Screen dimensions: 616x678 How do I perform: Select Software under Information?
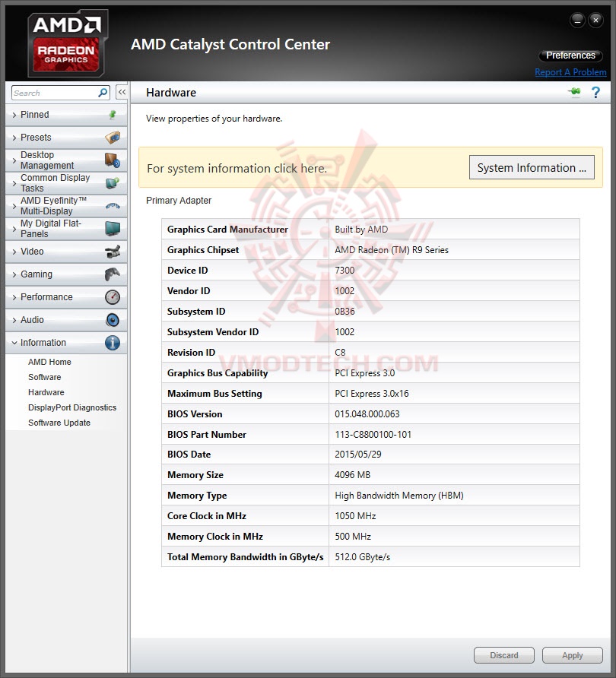point(45,377)
